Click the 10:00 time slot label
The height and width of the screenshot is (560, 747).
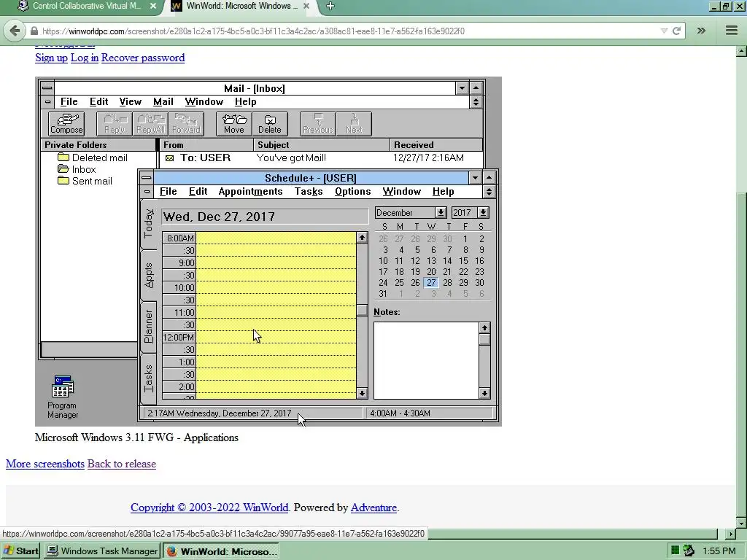[x=179, y=287]
